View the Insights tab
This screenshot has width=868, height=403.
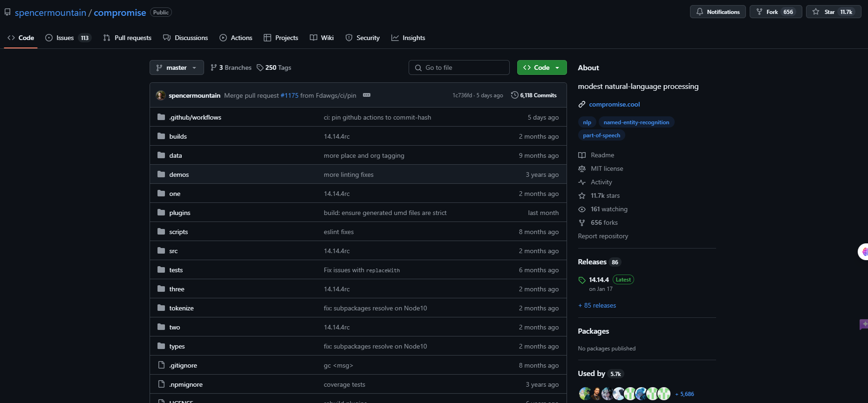point(408,38)
